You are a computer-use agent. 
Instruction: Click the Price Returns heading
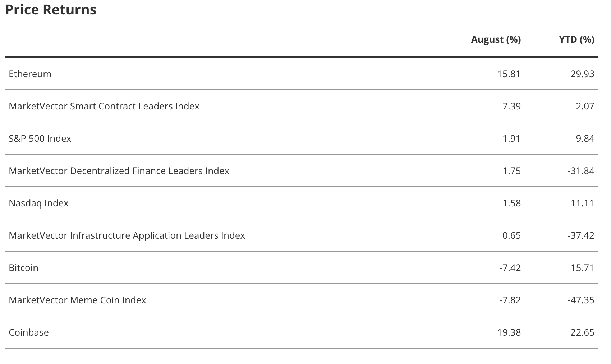[x=51, y=10]
